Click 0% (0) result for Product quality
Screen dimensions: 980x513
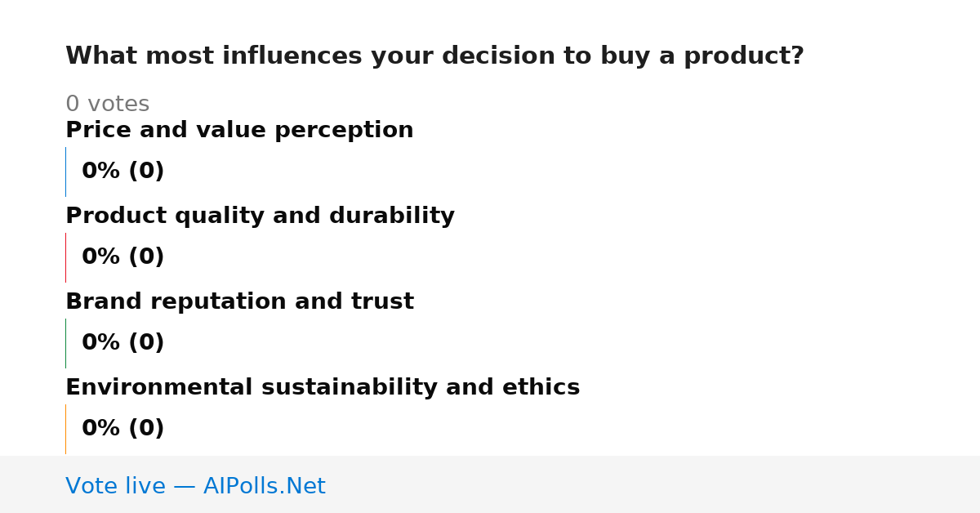(122, 257)
